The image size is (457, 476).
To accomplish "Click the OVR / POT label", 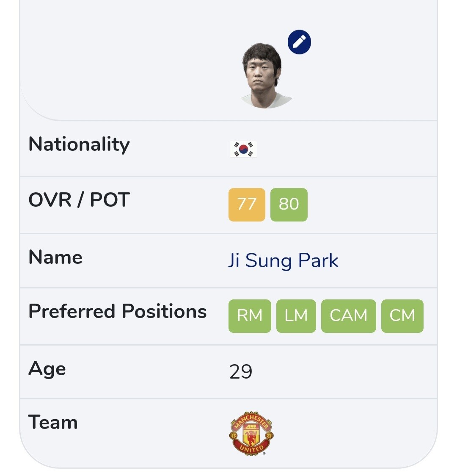I will click(x=79, y=200).
